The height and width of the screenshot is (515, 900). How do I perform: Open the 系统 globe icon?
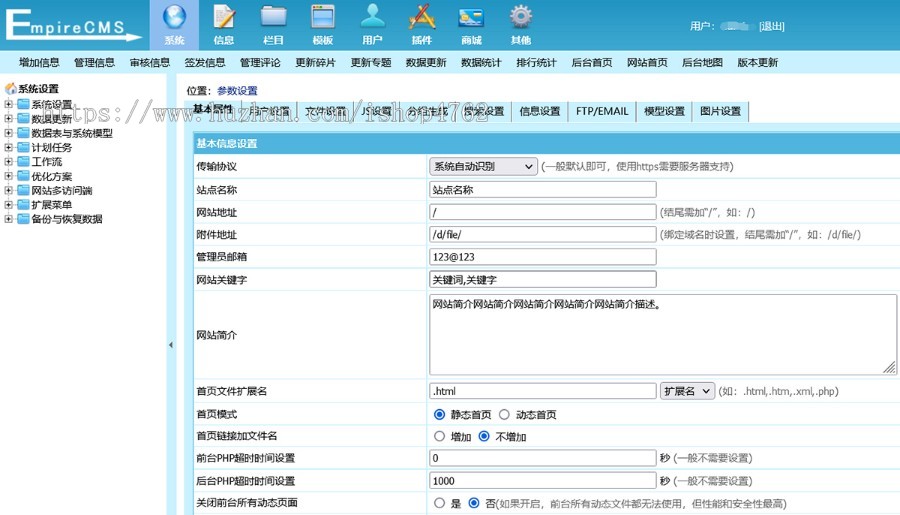tap(174, 18)
